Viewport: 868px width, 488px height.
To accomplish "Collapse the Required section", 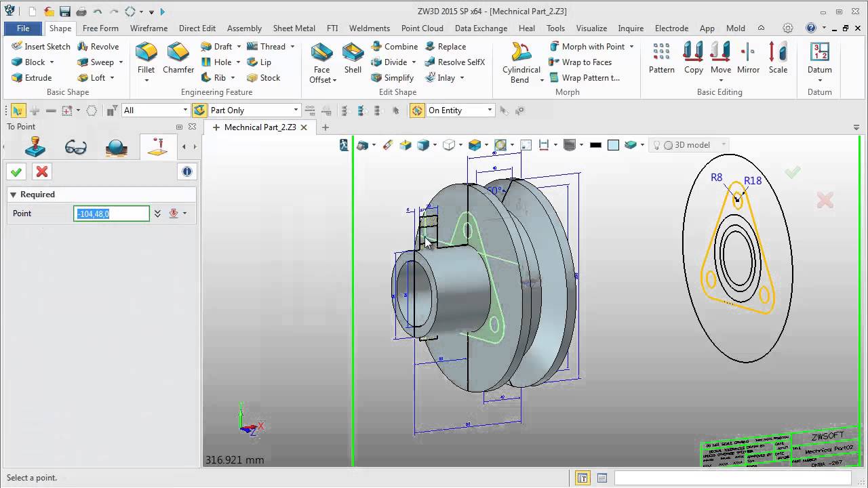I will coord(13,195).
